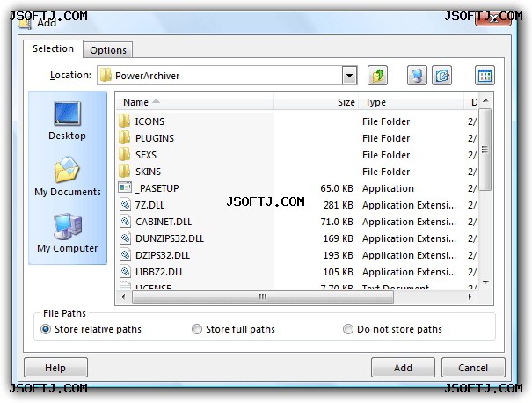The width and height of the screenshot is (532, 403).
Task: Click the 65.0 KB size value
Action: 337,188
